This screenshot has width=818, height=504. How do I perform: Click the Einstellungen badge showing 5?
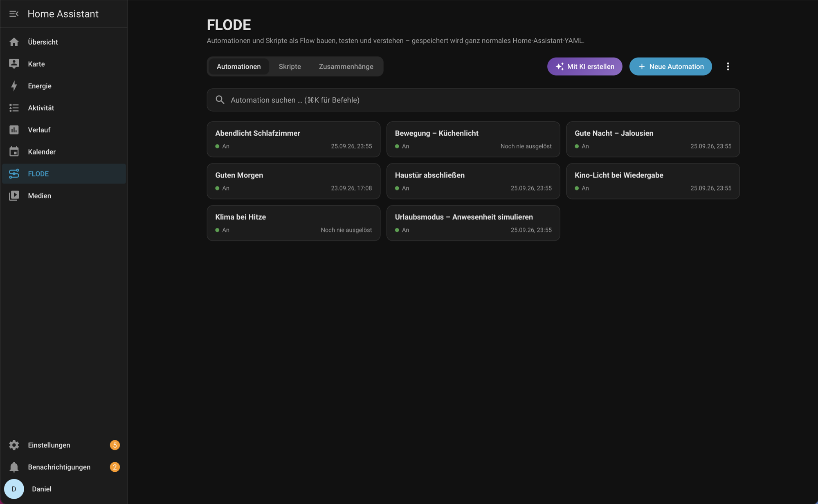[x=115, y=445]
